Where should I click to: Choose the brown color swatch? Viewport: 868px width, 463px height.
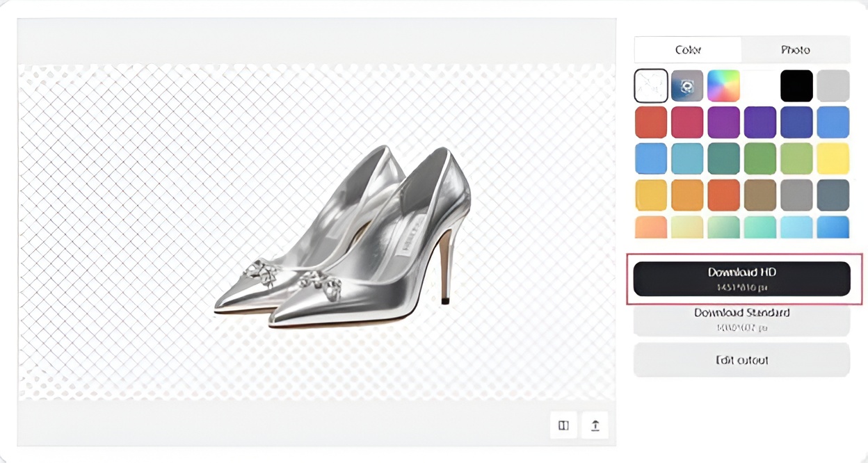coord(760,195)
